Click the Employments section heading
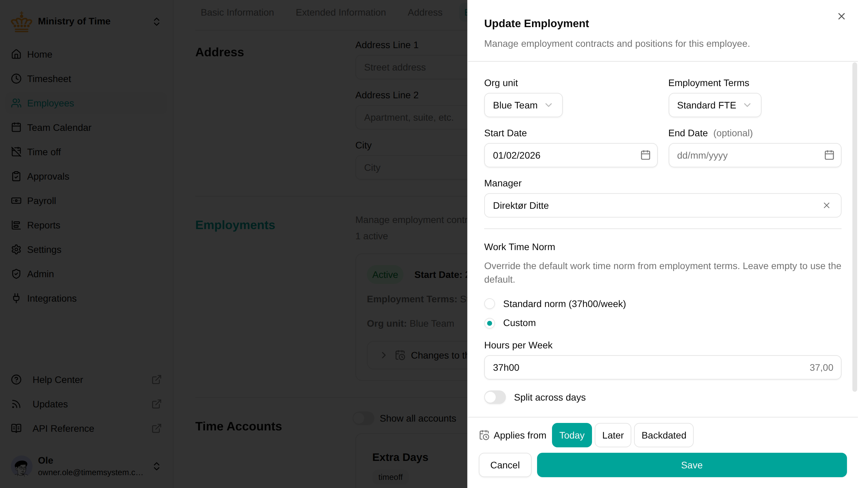The height and width of the screenshot is (488, 868). [x=235, y=225]
